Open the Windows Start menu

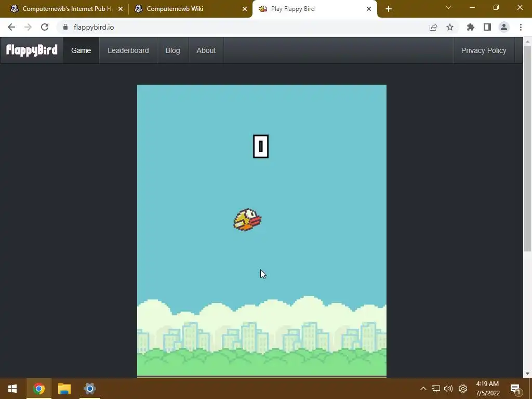[12, 389]
